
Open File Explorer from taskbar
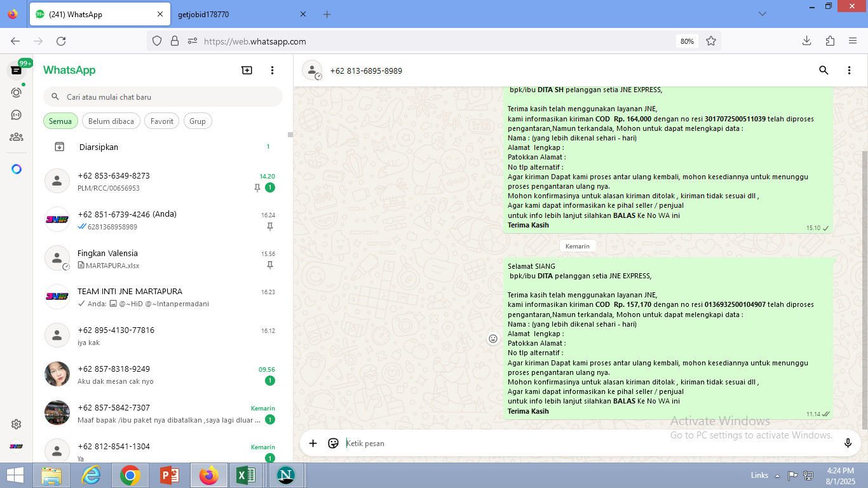pos(52,475)
